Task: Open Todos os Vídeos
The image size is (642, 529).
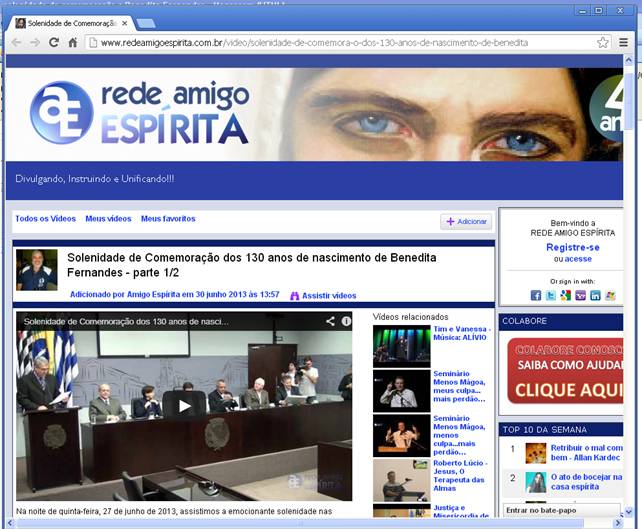Action: [x=45, y=219]
